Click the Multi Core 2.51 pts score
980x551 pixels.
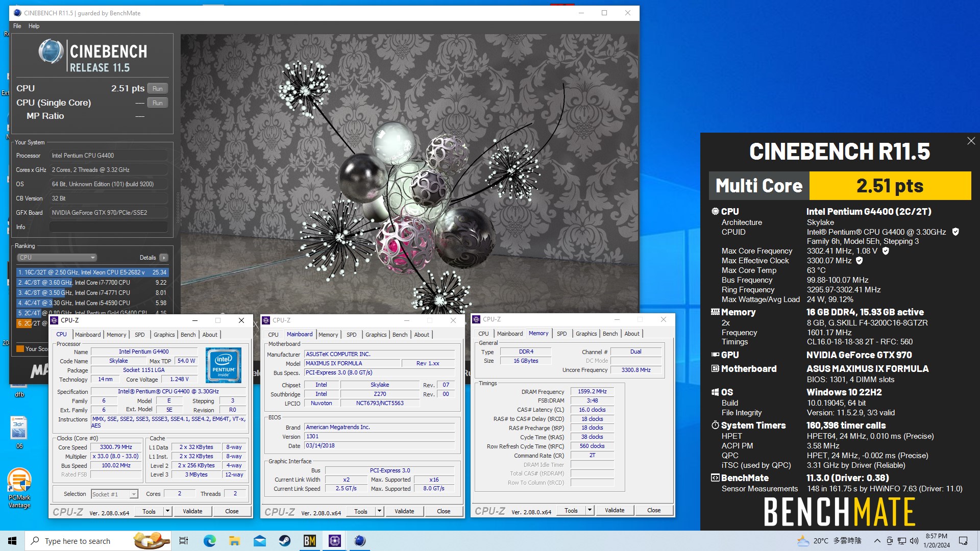tap(890, 186)
